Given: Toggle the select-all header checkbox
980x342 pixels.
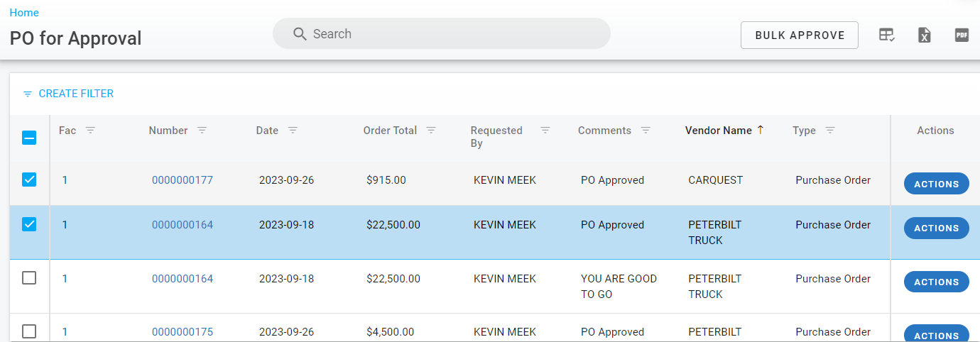Looking at the screenshot, I should (29, 138).
